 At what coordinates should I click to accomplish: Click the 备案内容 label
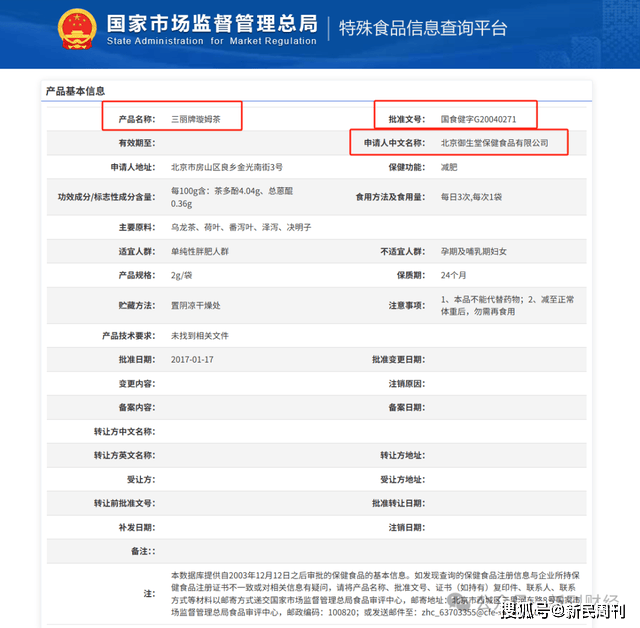(x=137, y=407)
